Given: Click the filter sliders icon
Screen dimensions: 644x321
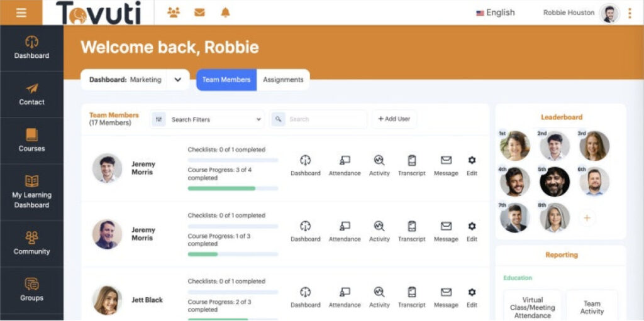Looking at the screenshot, I should [x=159, y=119].
